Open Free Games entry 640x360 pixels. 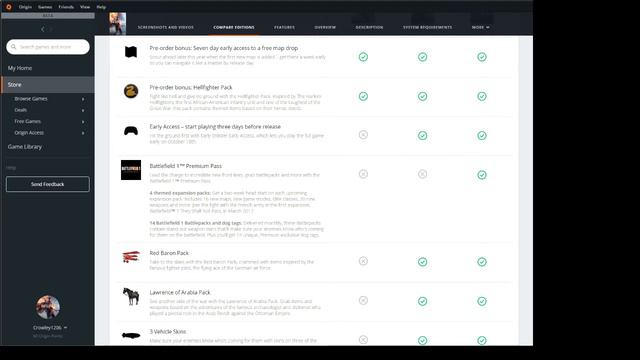coord(28,121)
